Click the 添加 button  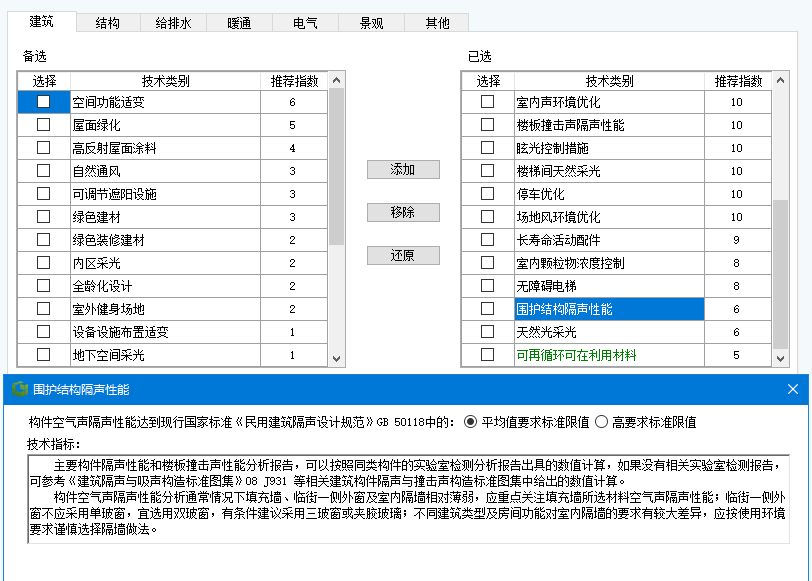click(x=404, y=169)
